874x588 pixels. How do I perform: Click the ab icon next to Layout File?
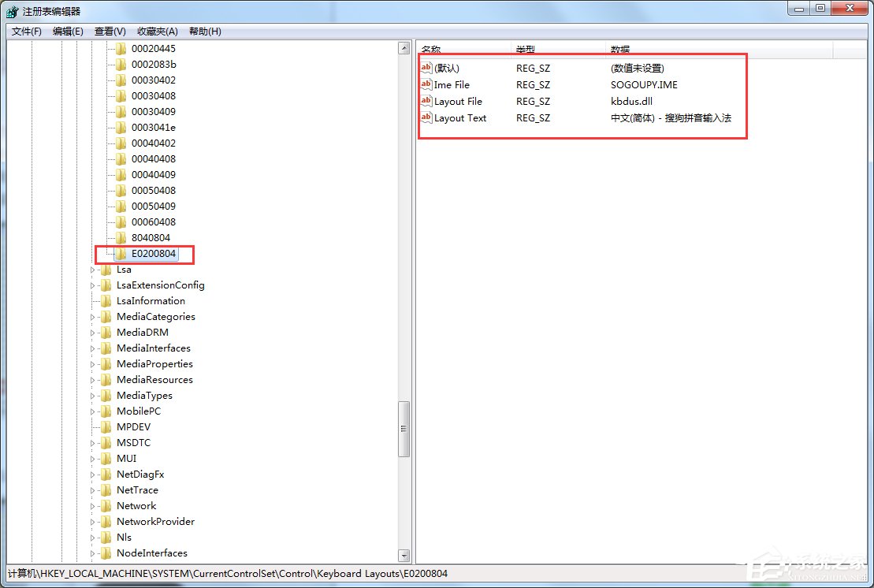(x=426, y=101)
